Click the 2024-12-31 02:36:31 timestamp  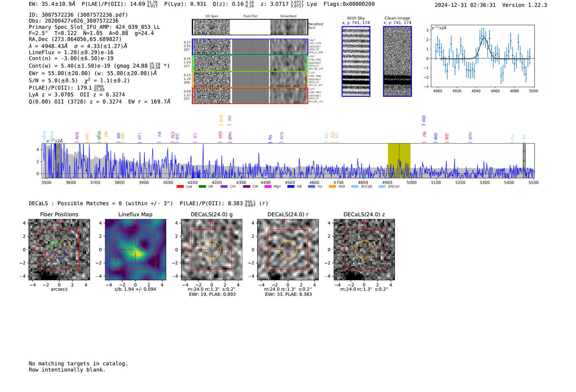465,5
